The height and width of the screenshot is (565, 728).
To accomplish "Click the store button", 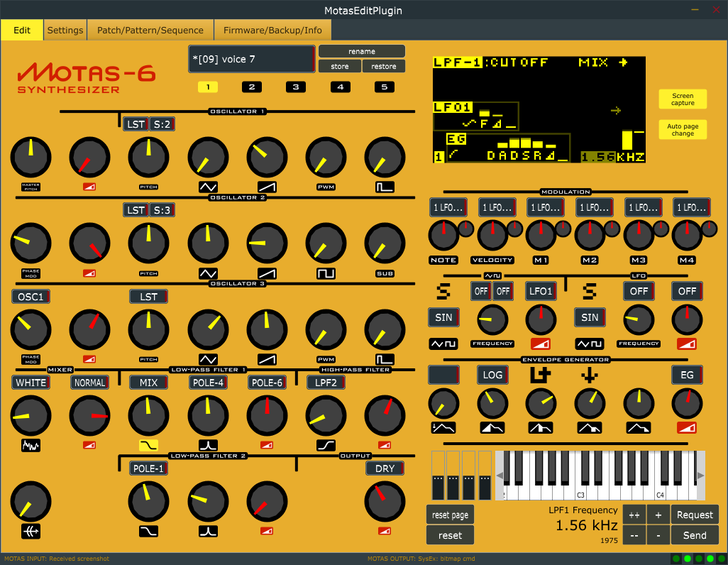I will 340,67.
